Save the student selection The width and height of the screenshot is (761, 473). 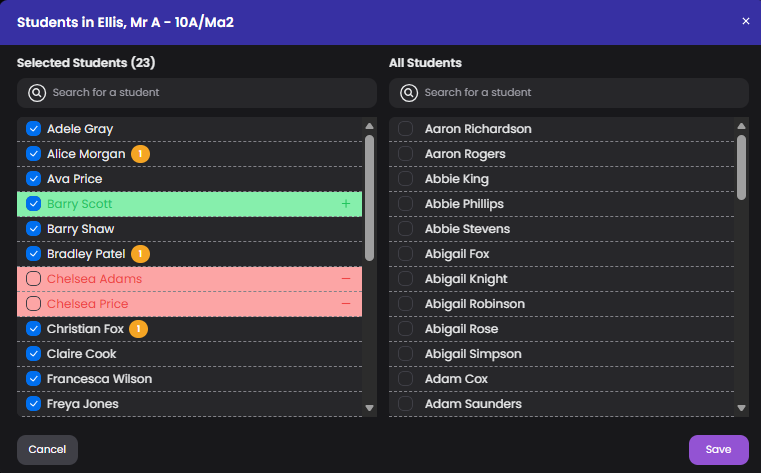click(719, 450)
